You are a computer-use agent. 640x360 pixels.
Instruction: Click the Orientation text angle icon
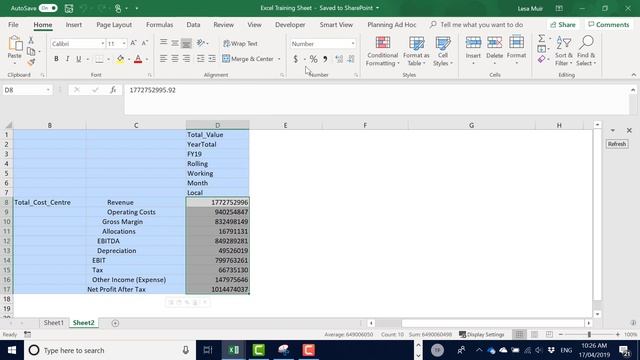coord(201,43)
